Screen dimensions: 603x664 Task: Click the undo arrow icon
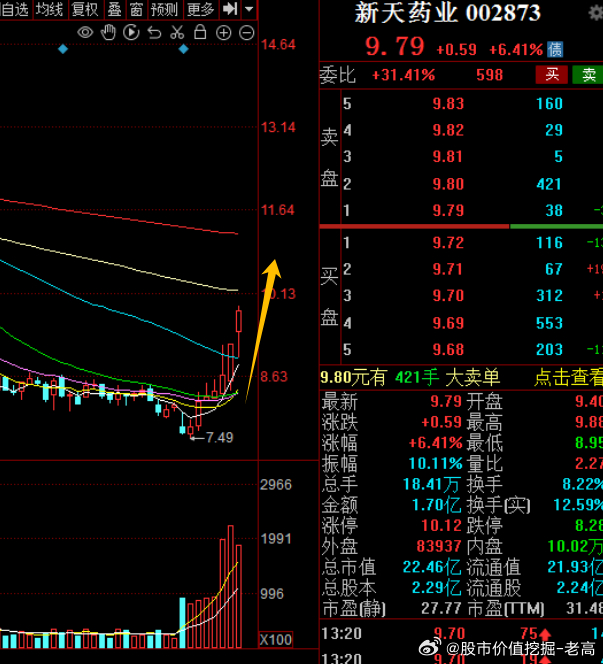(x=154, y=33)
